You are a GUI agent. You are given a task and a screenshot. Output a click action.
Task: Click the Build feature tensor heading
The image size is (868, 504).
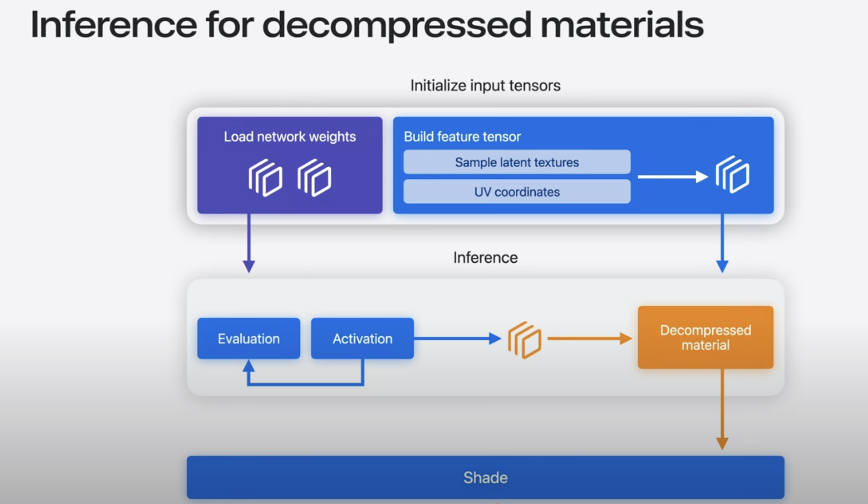(x=462, y=136)
